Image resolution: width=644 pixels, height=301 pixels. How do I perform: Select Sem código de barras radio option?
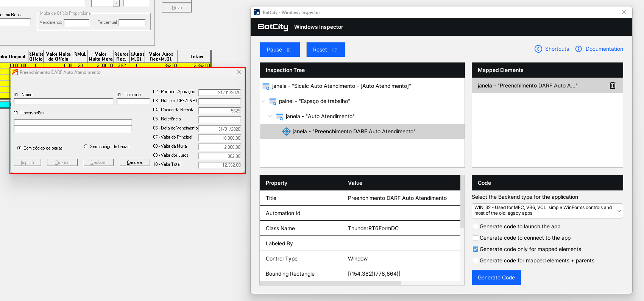[86, 147]
